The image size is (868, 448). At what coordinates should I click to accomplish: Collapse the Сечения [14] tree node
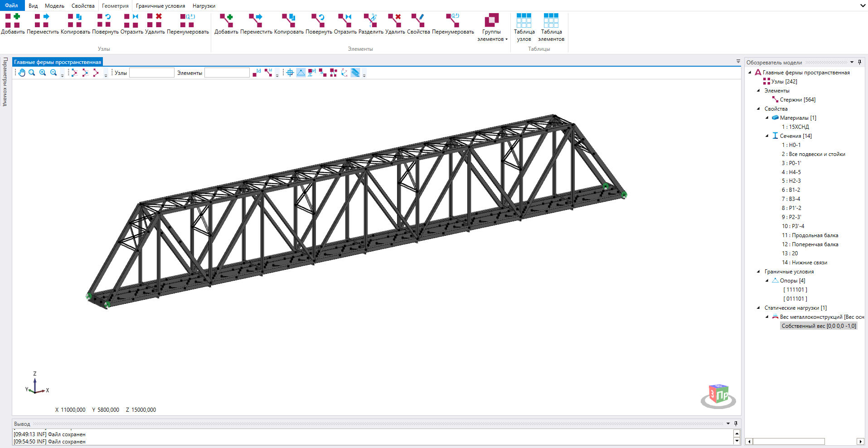coord(767,136)
